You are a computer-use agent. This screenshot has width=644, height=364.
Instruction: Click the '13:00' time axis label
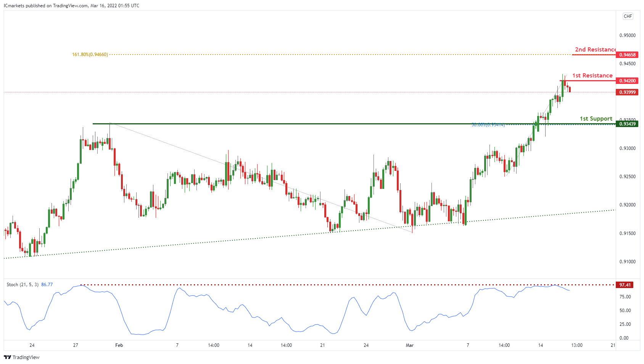(x=577, y=345)
